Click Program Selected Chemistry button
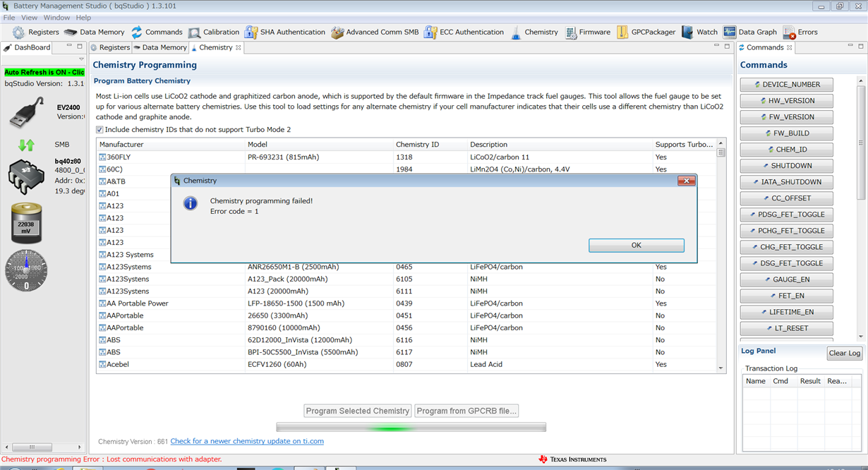868x470 pixels. click(358, 411)
